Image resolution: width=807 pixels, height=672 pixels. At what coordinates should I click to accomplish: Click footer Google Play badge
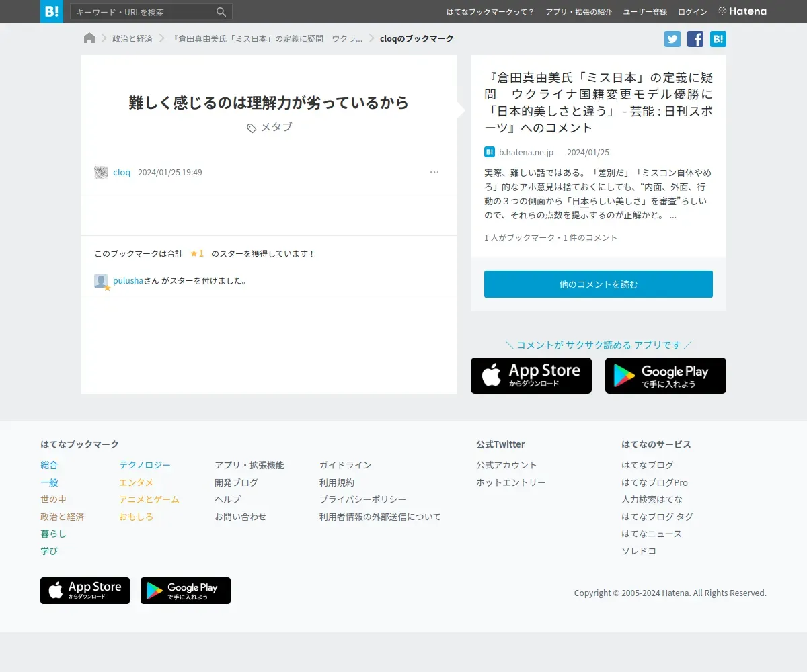click(x=186, y=591)
